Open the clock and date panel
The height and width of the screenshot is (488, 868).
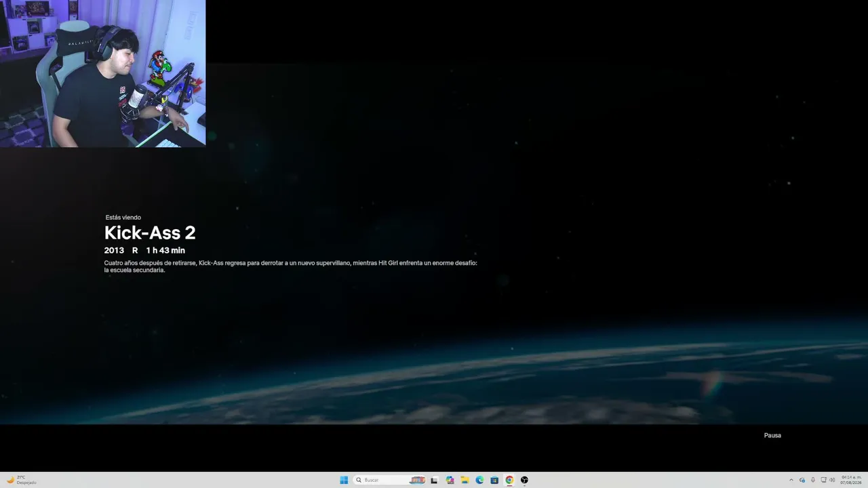click(850, 480)
